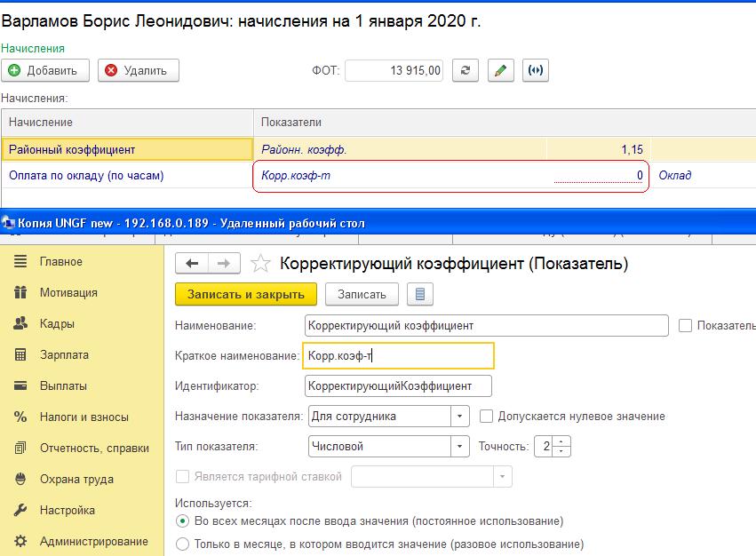The width and height of the screenshot is (756, 556).
Task: Click the refresh icon next to ФОТ
Action: (x=466, y=71)
